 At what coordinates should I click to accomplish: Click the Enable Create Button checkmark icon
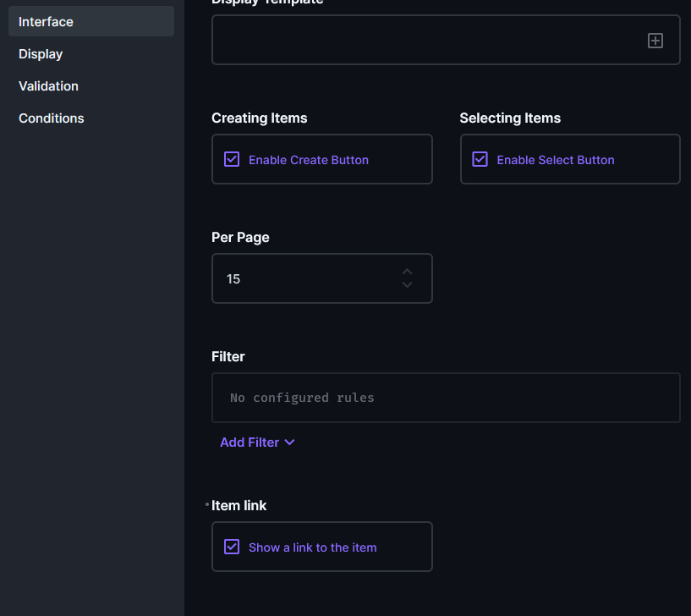[231, 158]
